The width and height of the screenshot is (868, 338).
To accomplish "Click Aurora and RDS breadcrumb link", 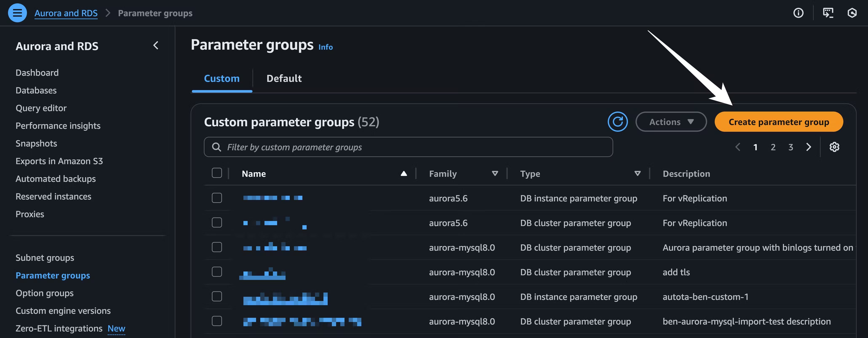I will click(66, 13).
